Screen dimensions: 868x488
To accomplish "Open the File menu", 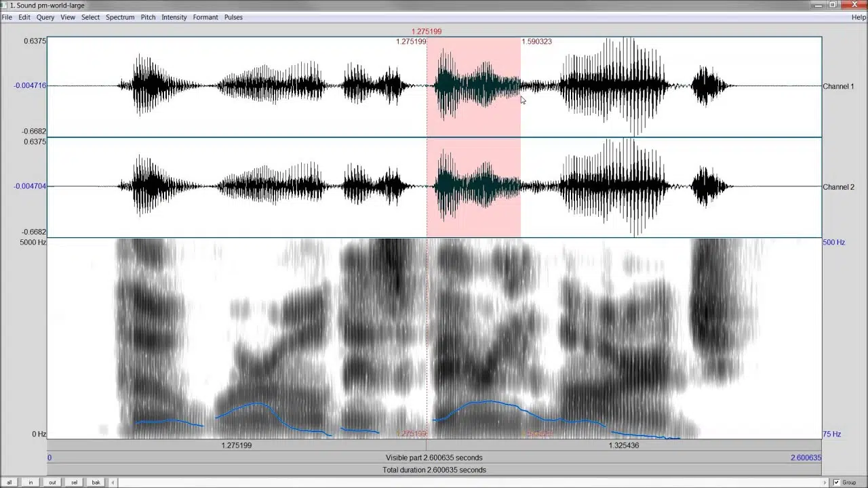I will click(7, 17).
